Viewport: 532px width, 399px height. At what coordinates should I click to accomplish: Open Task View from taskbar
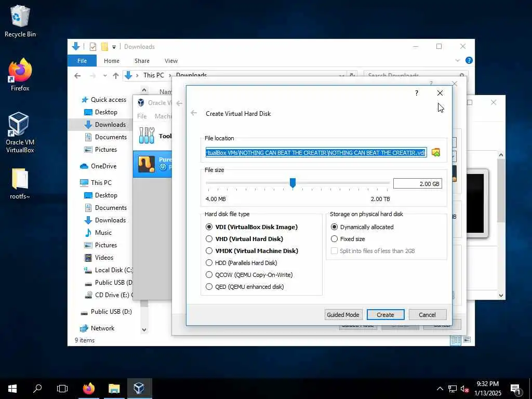pos(62,389)
